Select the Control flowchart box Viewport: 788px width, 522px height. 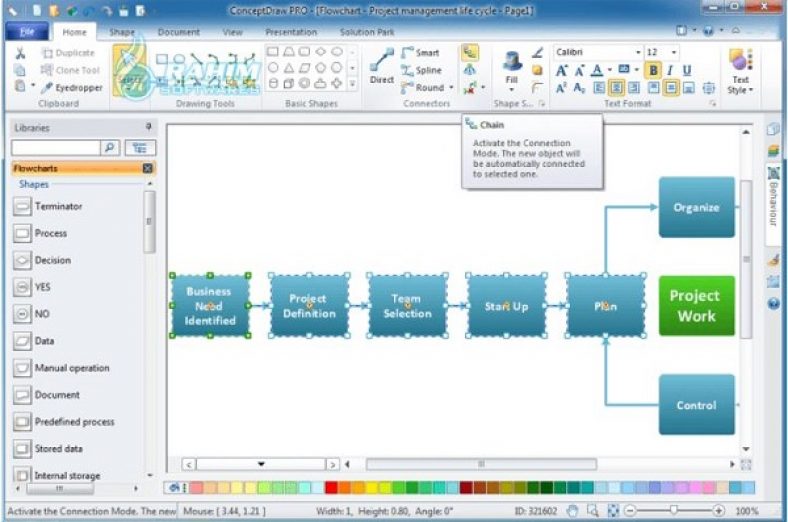[x=697, y=404]
